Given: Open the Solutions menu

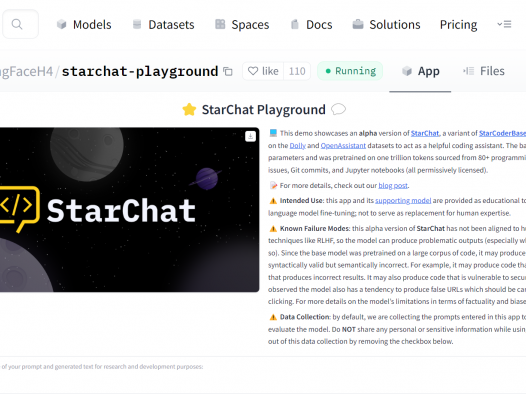Looking at the screenshot, I should 386,24.
